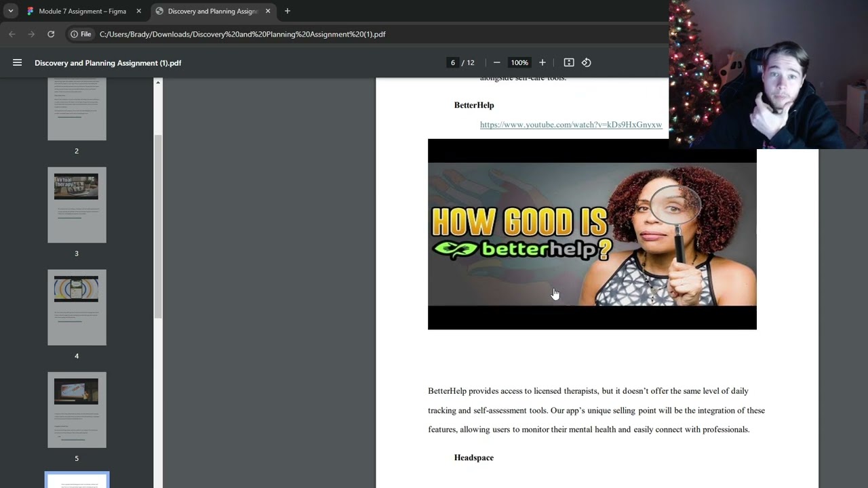Viewport: 868px width, 488px height.
Task: Edit the current page number field
Action: click(452, 62)
